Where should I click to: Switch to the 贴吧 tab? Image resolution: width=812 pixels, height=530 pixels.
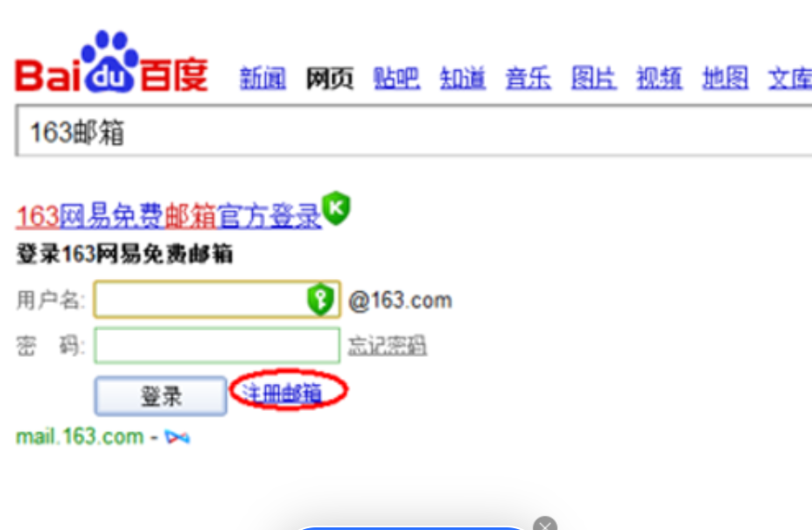click(396, 79)
